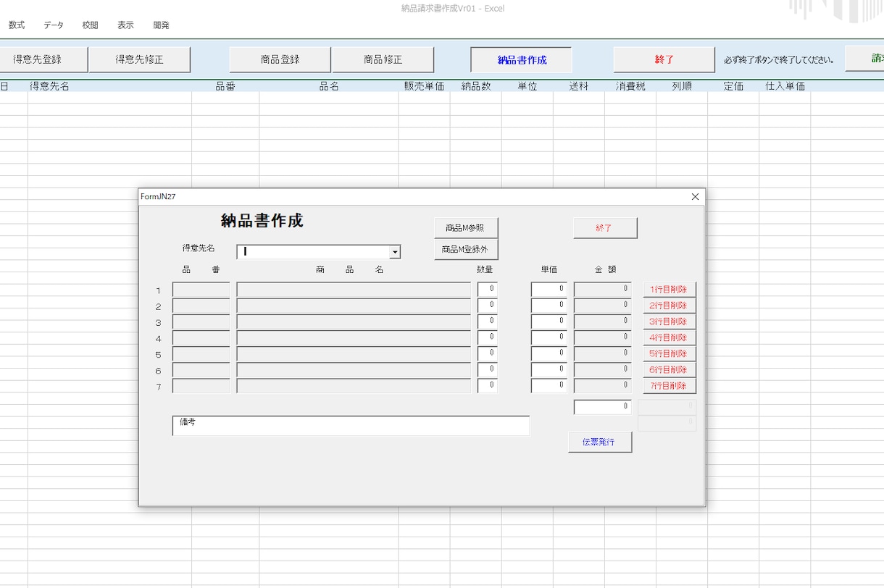This screenshot has height=588, width=884.
Task: Select the row 1 品番 field
Action: click(x=201, y=290)
